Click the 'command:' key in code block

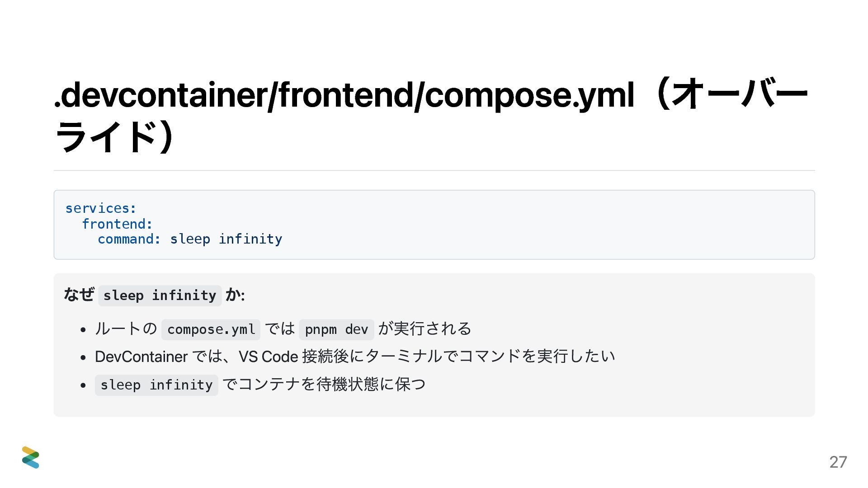tap(129, 239)
